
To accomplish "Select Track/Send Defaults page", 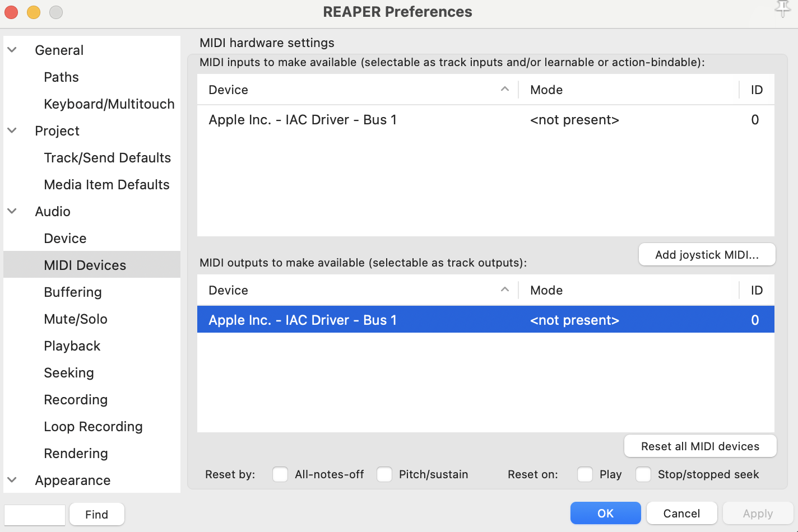I will click(x=108, y=158).
